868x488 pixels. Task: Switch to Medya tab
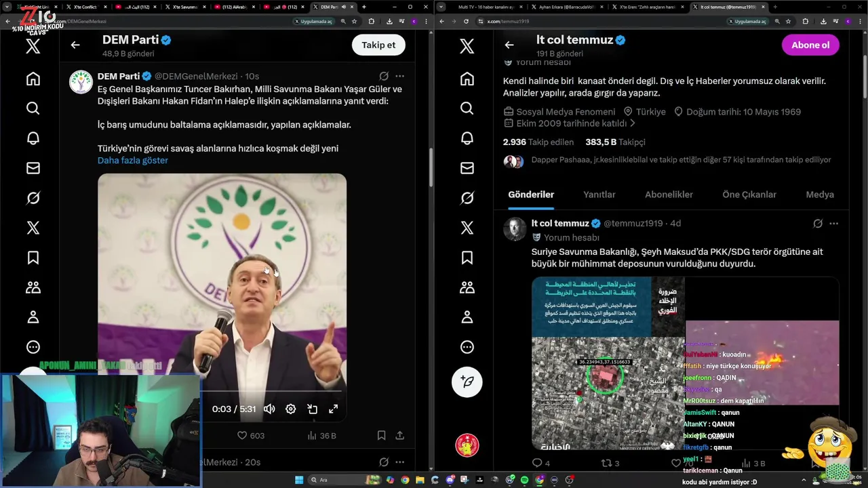820,195
